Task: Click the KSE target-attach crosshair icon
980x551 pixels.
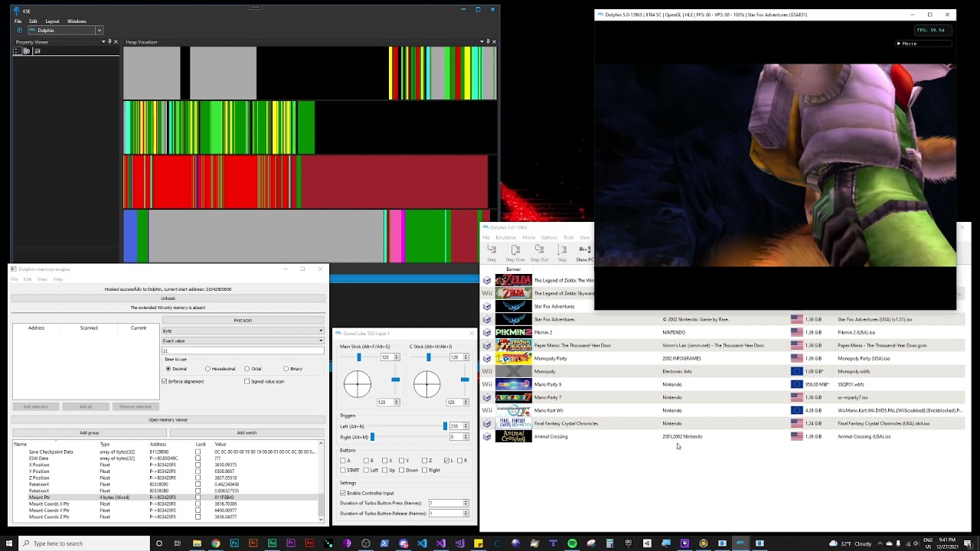Action: coord(20,31)
